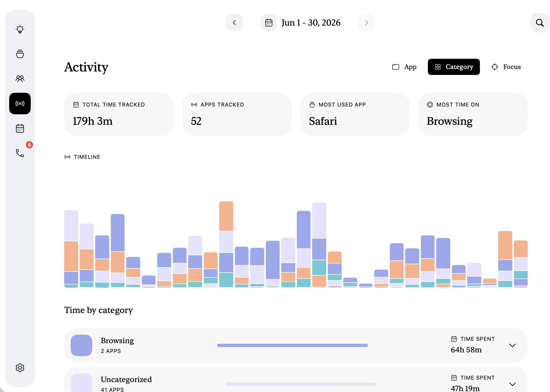Click the cup icon in Most Used App
The height and width of the screenshot is (392, 550).
312,105
